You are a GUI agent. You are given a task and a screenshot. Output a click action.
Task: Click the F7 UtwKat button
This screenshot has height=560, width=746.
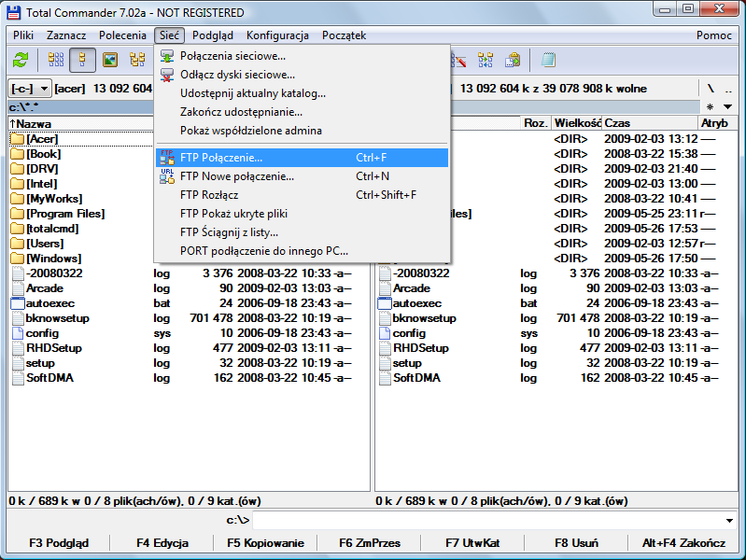pos(472,543)
